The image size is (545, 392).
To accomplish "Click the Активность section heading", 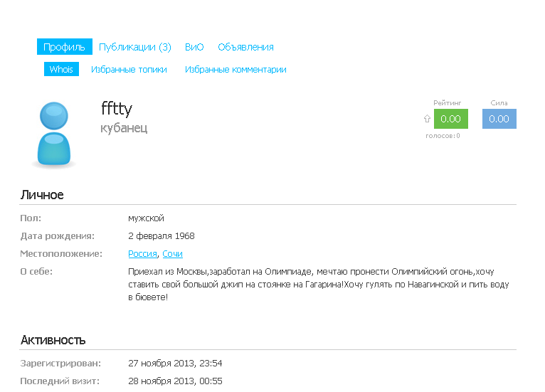I will 53,340.
